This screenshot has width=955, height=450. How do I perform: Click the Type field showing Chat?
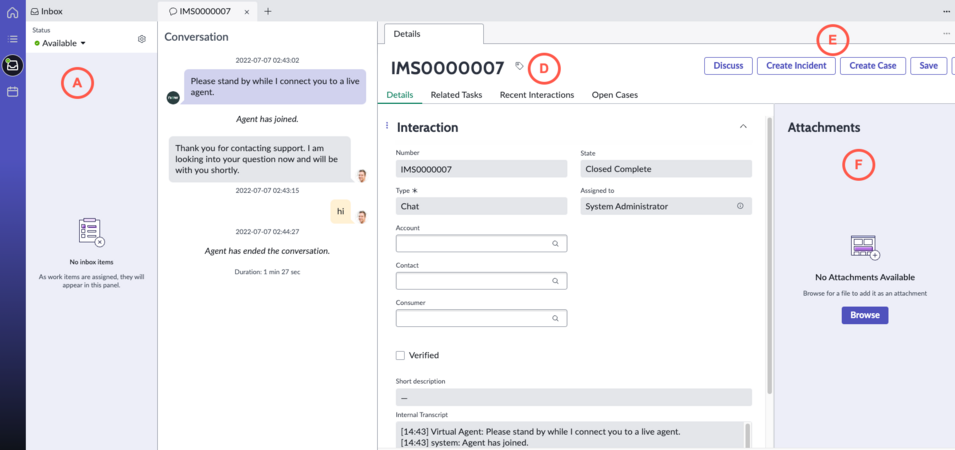pos(481,206)
